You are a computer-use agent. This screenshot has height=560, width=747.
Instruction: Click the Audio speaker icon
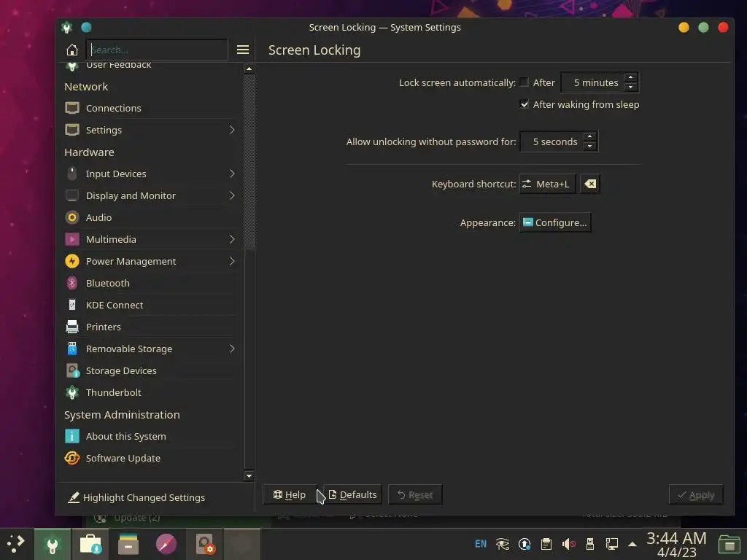coord(72,217)
